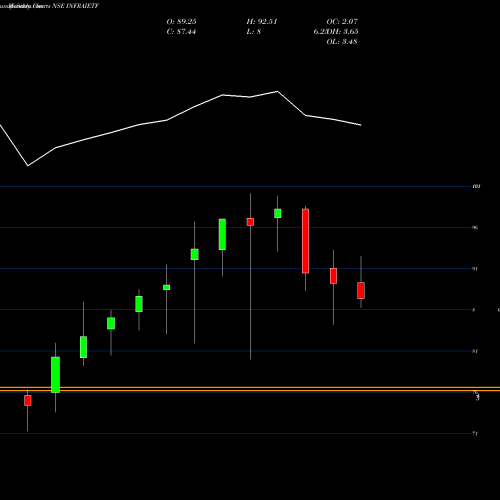Click the 101 price axis label
Image resolution: width=500 pixels, height=500 pixels.
476,186
